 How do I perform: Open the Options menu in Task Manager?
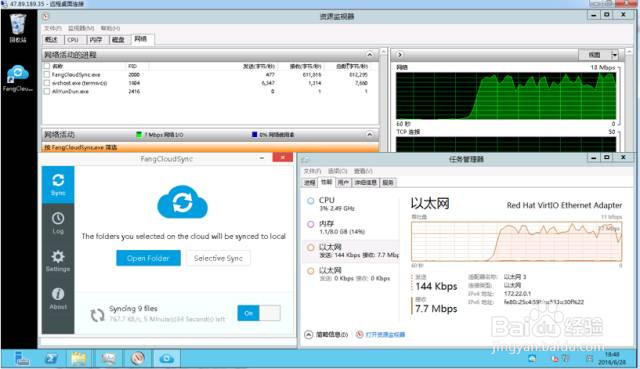tap(337, 171)
